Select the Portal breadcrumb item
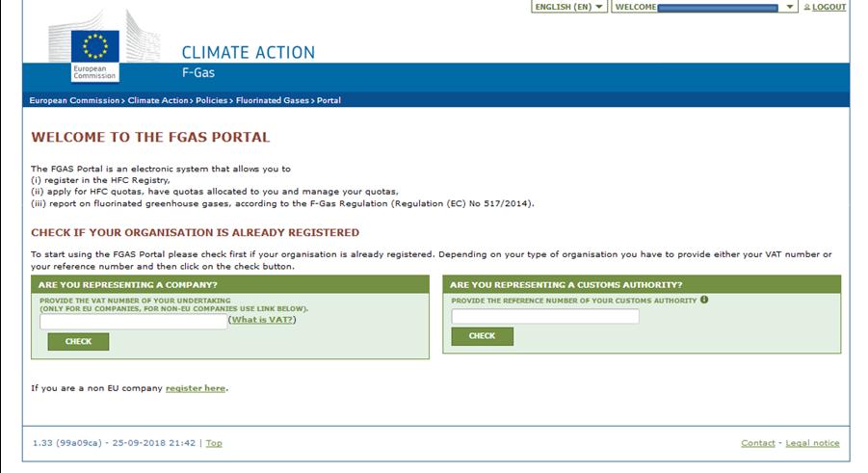 click(x=329, y=100)
